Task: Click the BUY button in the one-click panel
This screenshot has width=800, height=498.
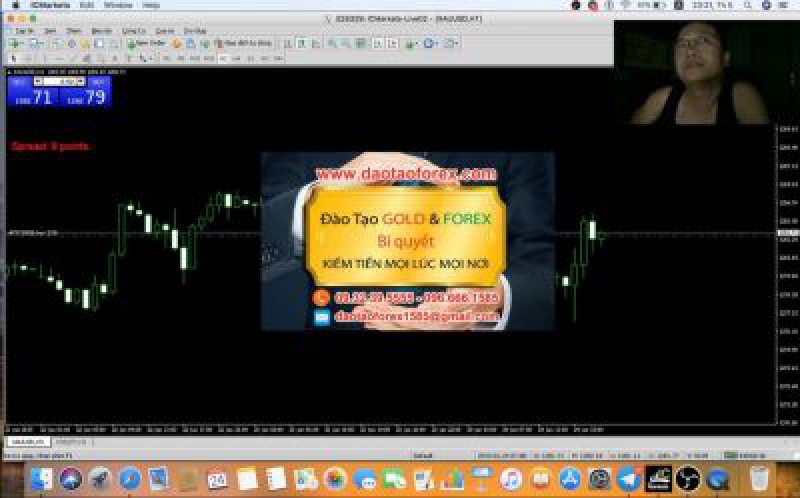Action: tap(98, 82)
